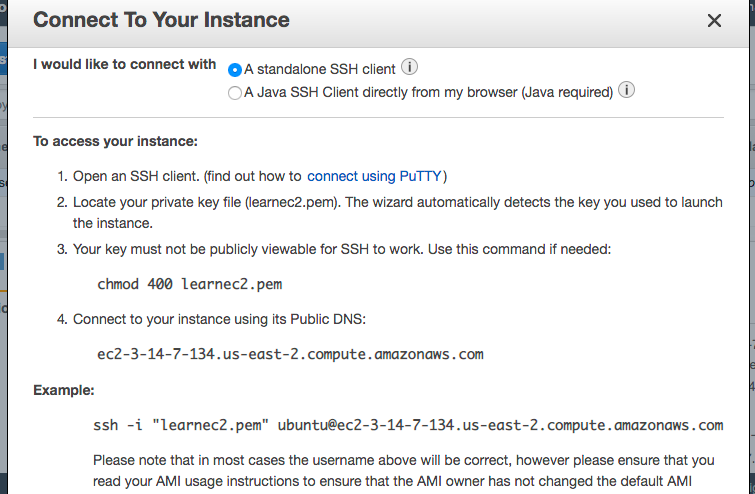The height and width of the screenshot is (494, 755).
Task: Select the standalone SSH client radio button
Action: [235, 70]
